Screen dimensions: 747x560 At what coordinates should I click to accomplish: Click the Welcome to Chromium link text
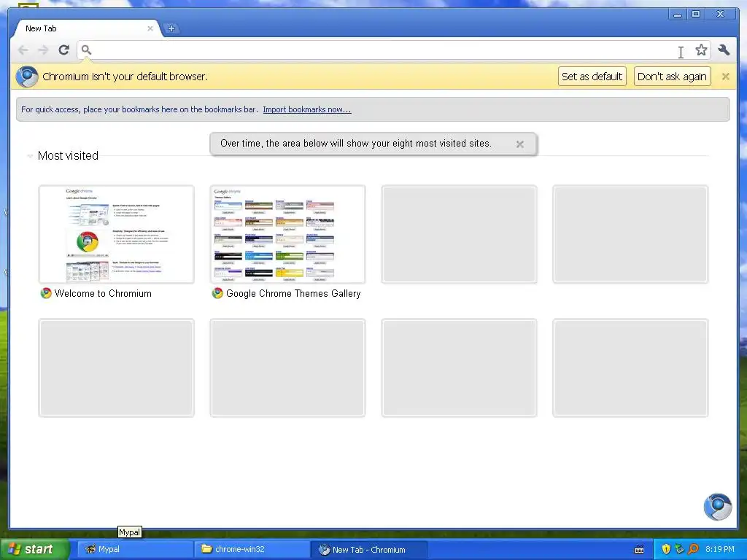(x=103, y=293)
